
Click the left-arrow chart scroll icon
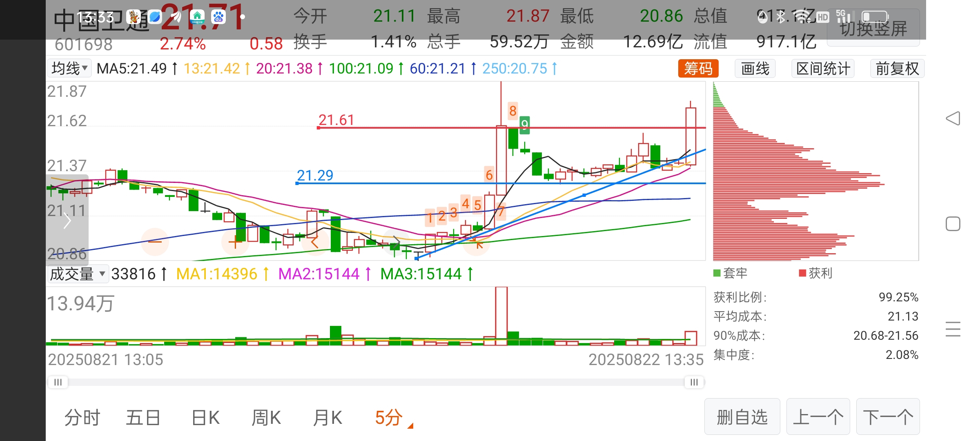click(x=315, y=242)
